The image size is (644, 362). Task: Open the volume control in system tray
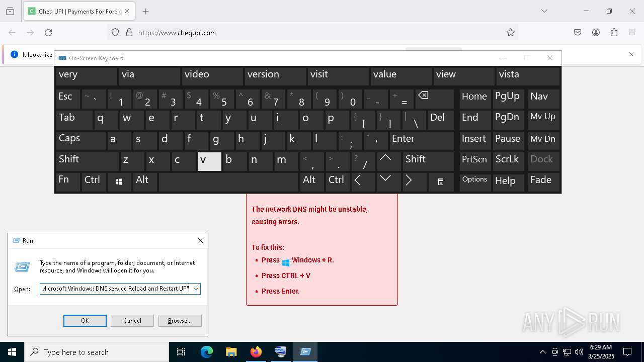(579, 352)
